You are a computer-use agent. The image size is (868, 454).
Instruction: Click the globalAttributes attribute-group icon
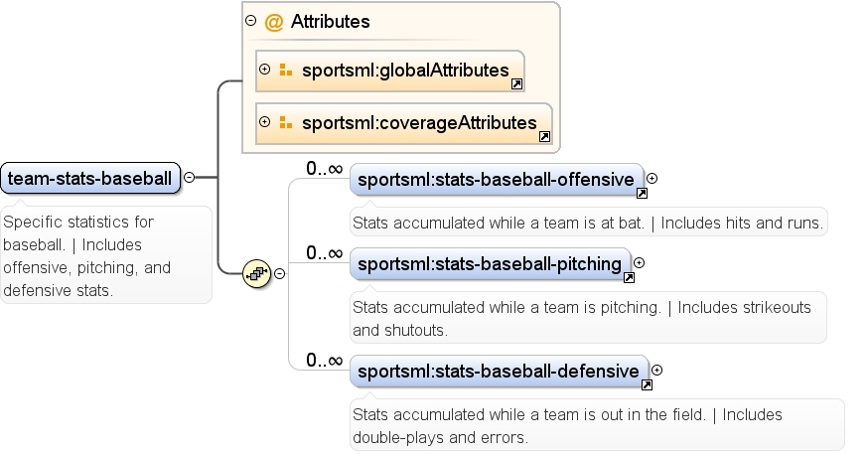tap(286, 70)
